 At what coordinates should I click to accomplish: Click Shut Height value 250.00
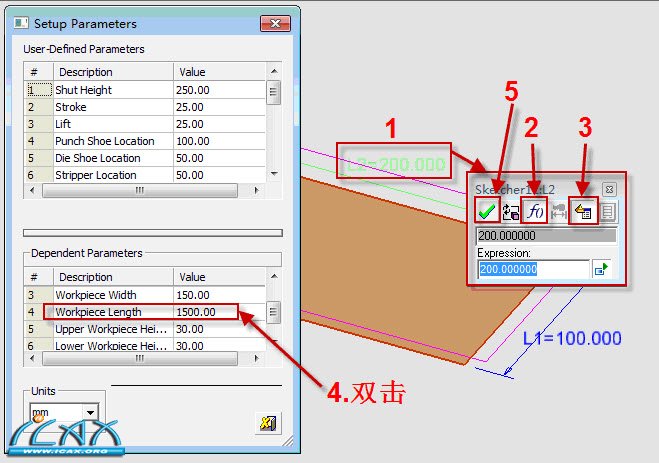tap(192, 90)
